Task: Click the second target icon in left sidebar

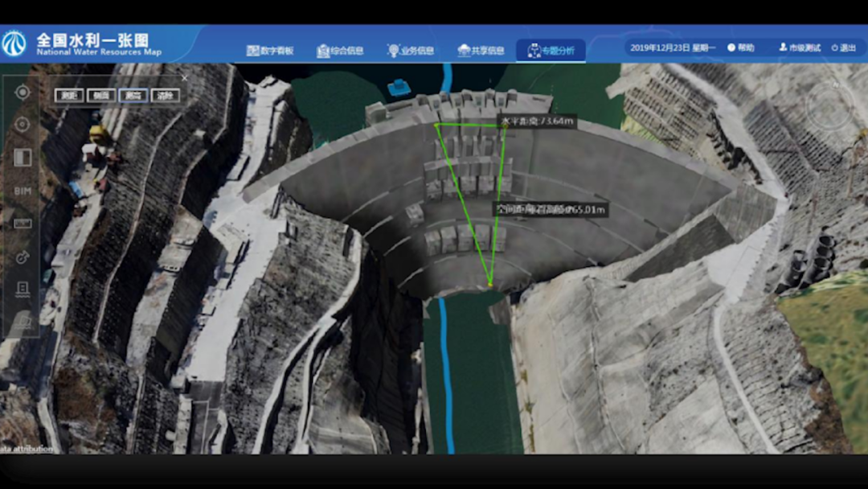Action: 23,125
